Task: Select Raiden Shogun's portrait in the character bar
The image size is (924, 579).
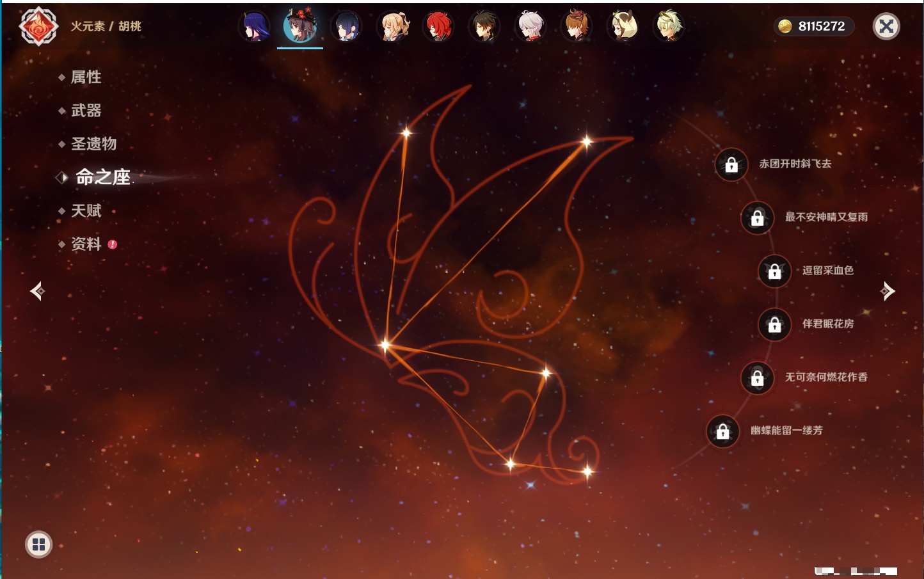Action: (254, 26)
